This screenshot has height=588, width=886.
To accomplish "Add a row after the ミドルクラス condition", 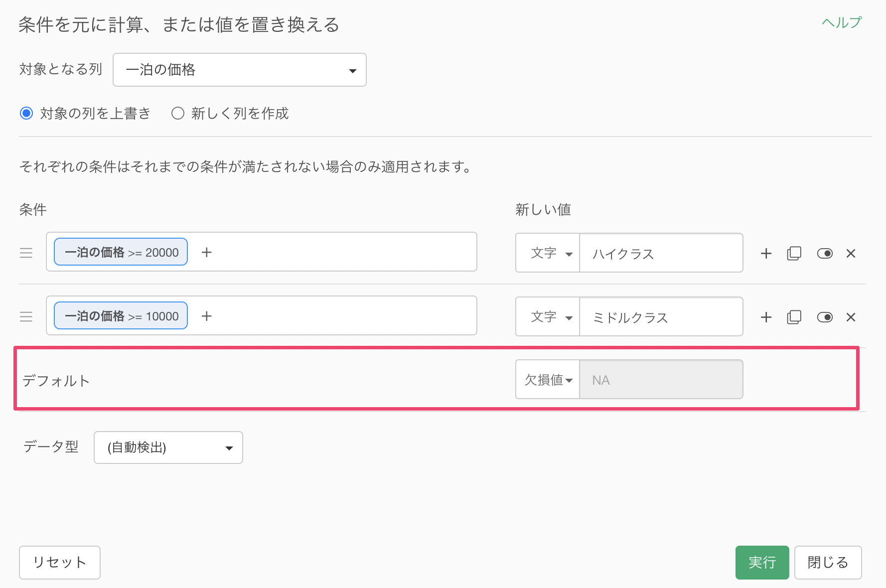I will pyautogui.click(x=766, y=317).
